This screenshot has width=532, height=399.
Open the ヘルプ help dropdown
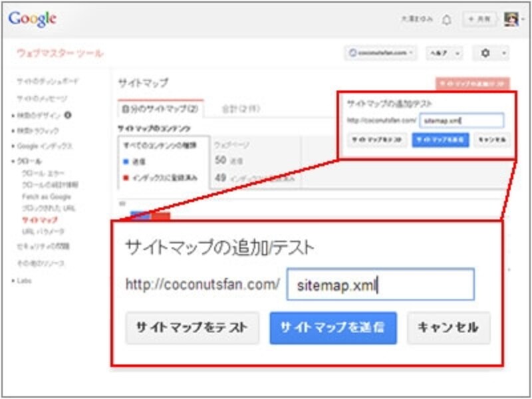[444, 53]
